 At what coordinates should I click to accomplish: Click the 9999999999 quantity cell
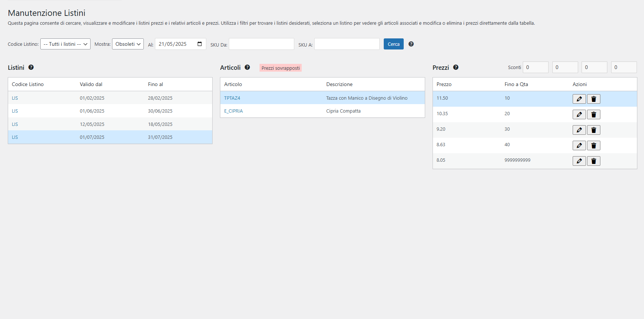point(518,160)
